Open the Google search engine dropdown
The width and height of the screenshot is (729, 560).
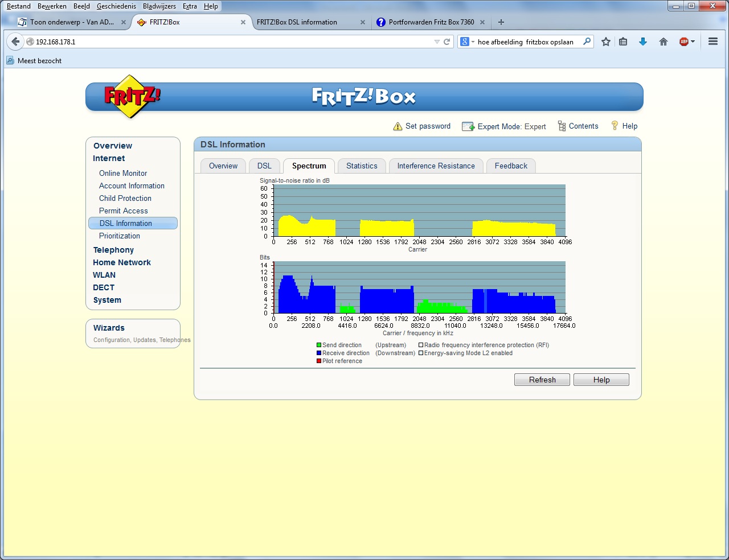[467, 42]
